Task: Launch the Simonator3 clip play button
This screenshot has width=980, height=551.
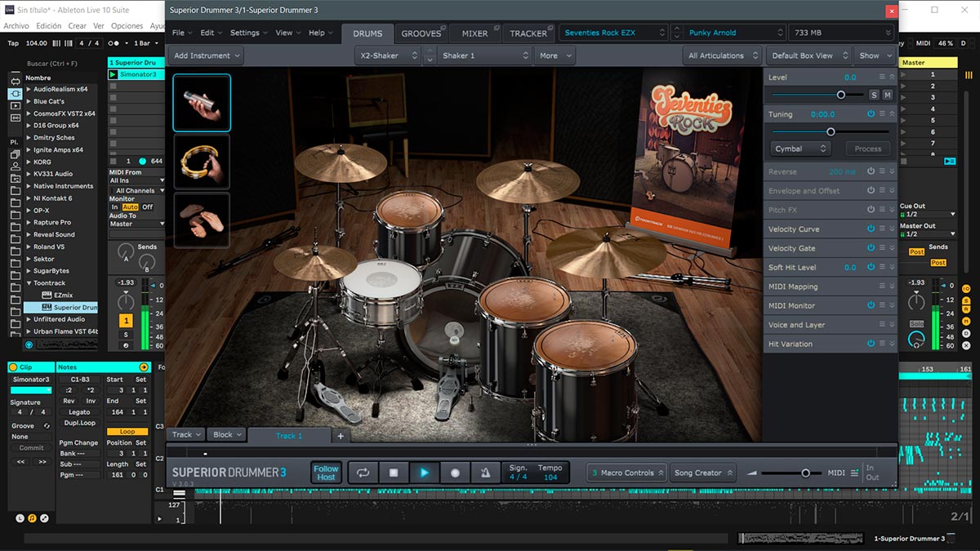Action: [114, 74]
